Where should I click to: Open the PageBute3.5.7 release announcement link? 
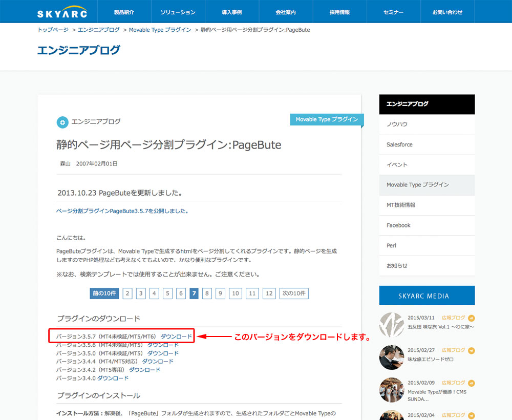122,211
